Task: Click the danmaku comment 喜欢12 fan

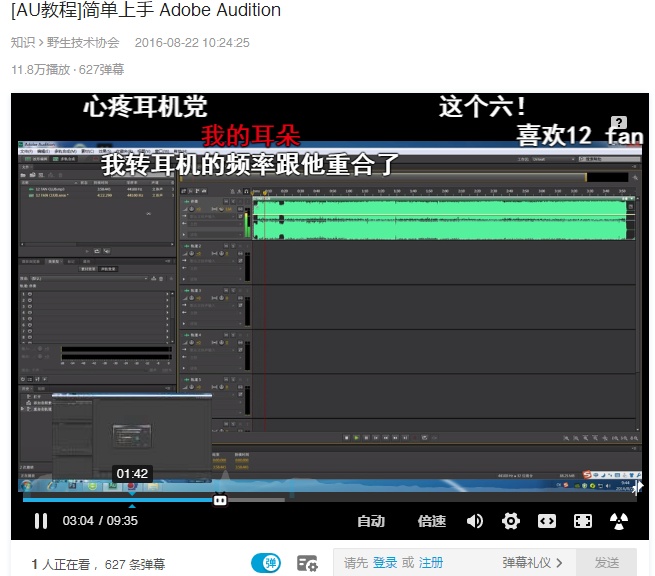Action: [579, 135]
